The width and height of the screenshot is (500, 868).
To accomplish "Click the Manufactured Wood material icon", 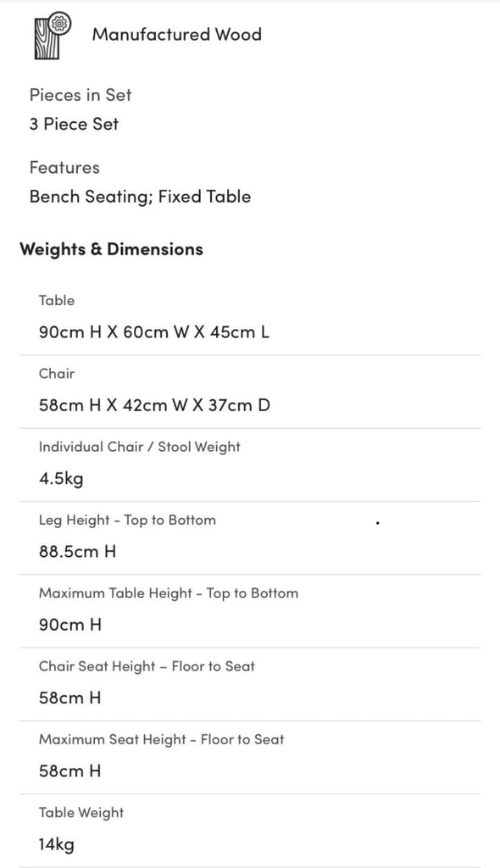I will tap(50, 36).
